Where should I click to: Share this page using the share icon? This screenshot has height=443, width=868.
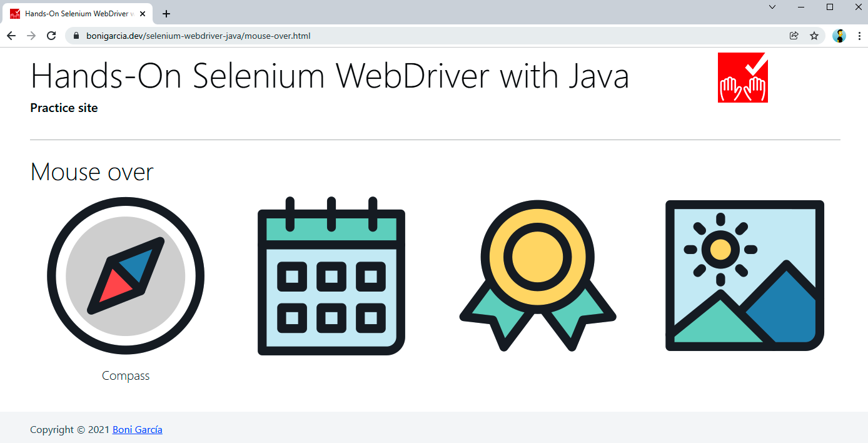point(794,36)
